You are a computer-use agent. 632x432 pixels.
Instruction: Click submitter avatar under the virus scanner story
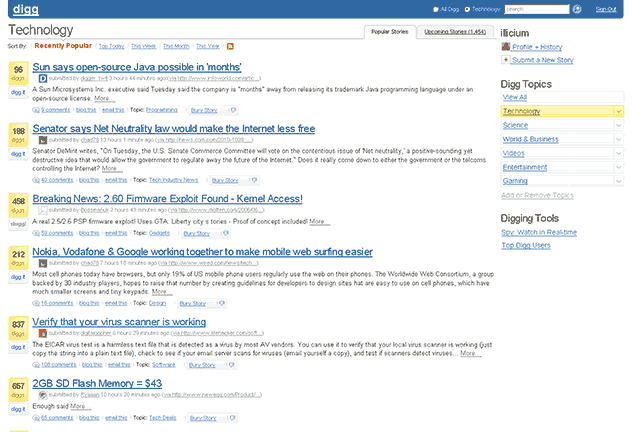pos(43,333)
